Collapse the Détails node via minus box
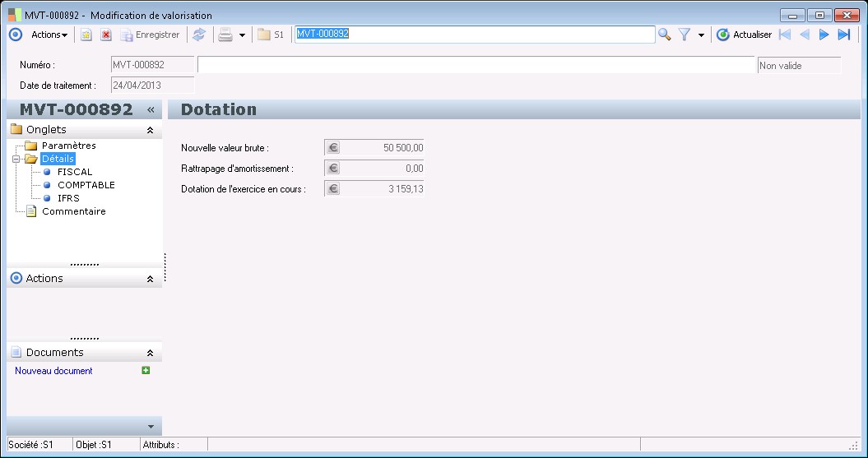The width and height of the screenshot is (868, 458). click(x=16, y=159)
